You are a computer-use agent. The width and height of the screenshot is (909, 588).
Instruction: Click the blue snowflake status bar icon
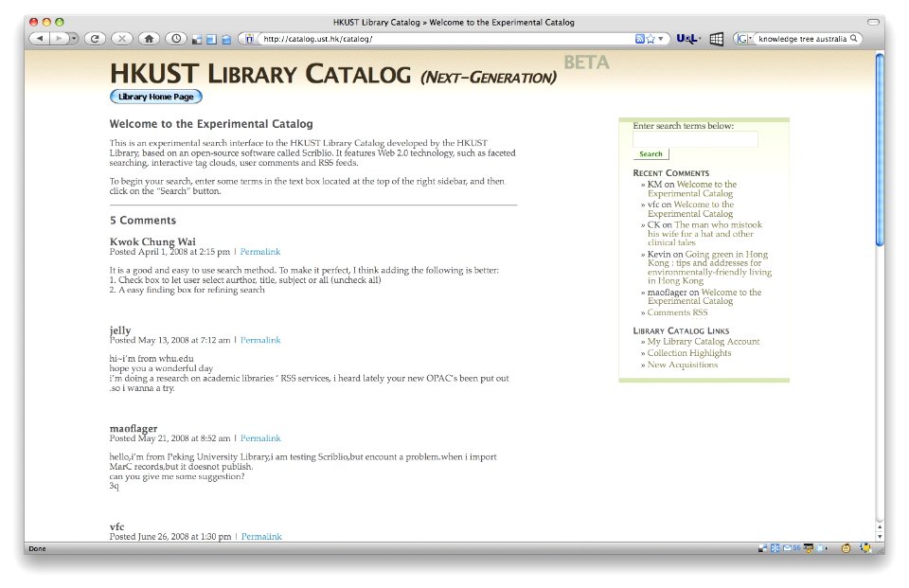pyautogui.click(x=775, y=548)
